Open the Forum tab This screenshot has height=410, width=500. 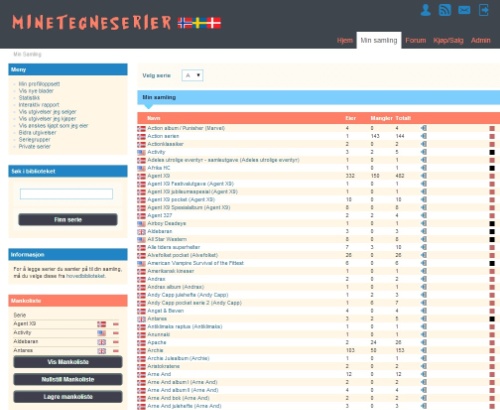tap(416, 40)
